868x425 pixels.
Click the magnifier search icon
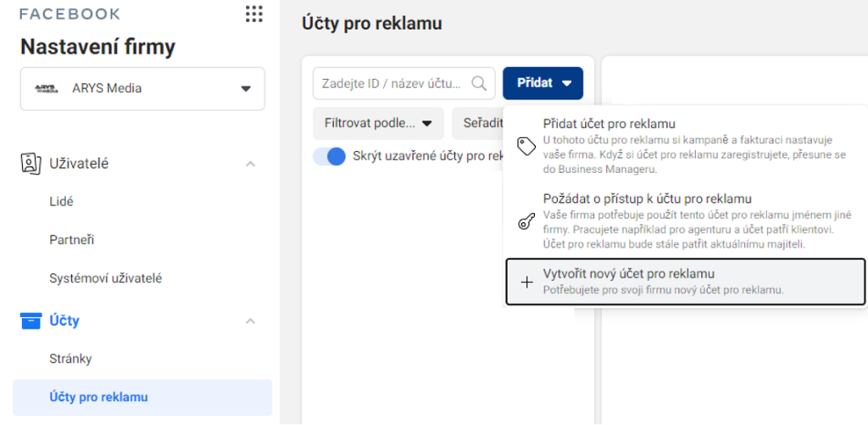tap(479, 83)
